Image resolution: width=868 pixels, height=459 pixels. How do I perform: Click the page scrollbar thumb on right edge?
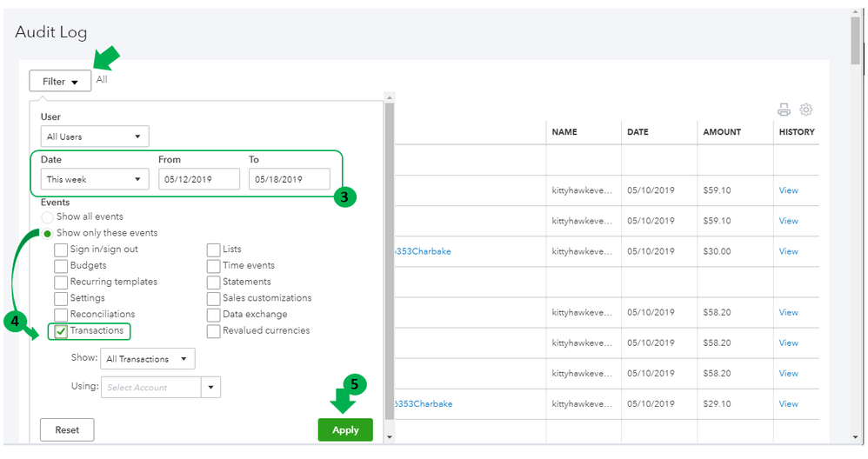[856, 40]
